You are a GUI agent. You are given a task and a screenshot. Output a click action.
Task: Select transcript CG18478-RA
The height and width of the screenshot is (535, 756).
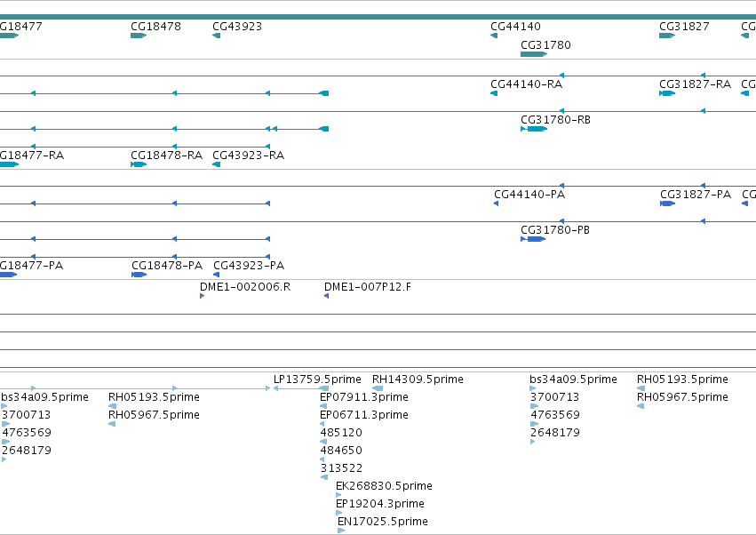click(139, 164)
